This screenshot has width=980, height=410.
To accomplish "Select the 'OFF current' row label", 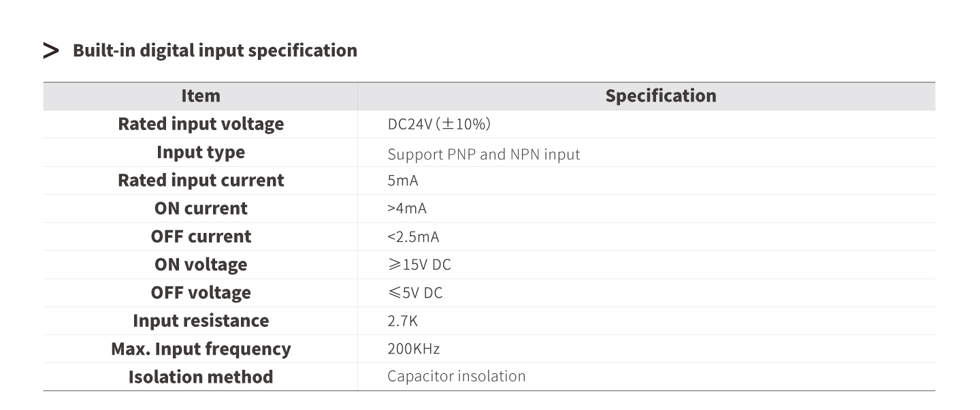I will pos(201,236).
